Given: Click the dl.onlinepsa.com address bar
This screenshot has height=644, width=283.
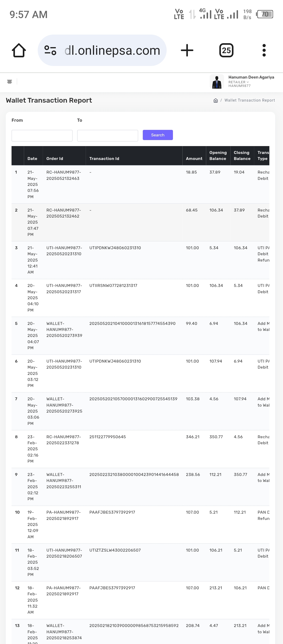Looking at the screenshot, I should coord(112,50).
